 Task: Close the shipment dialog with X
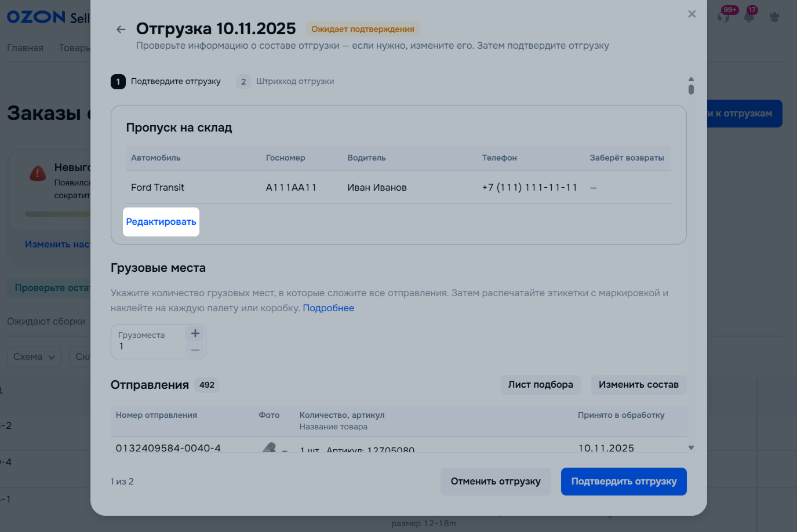pyautogui.click(x=692, y=14)
